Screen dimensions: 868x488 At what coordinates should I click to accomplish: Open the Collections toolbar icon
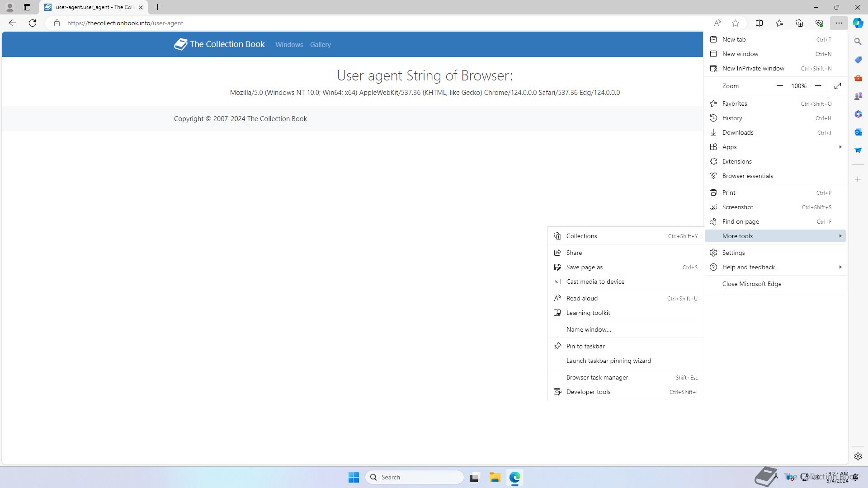tap(799, 23)
